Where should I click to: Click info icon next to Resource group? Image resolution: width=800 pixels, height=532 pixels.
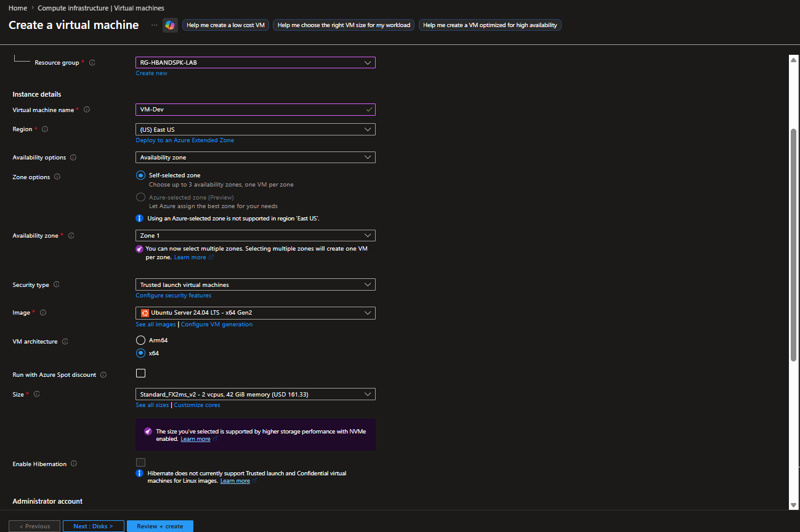pos(92,63)
